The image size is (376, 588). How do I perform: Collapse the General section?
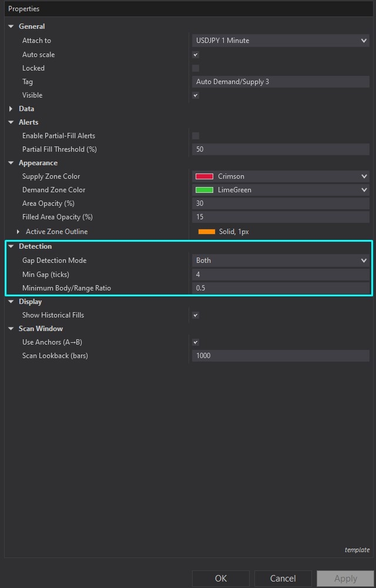pyautogui.click(x=10, y=26)
